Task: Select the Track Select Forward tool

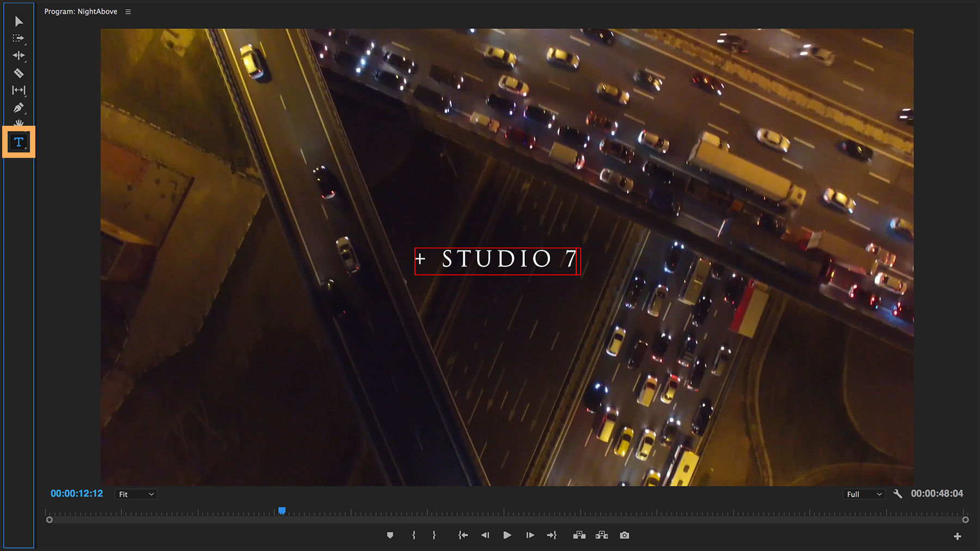Action: point(18,38)
